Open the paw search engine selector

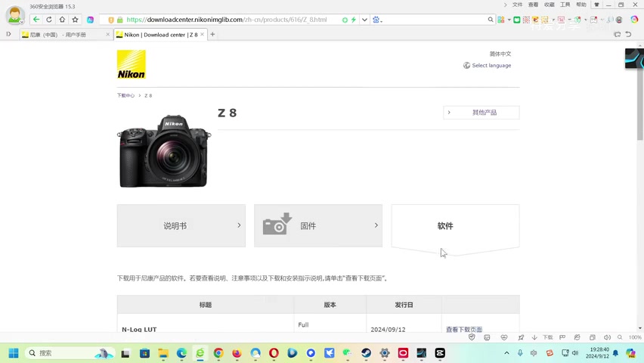(x=376, y=20)
